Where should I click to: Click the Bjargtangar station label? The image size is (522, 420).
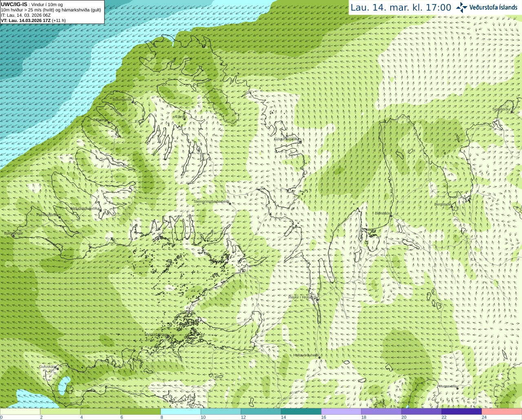(13, 233)
